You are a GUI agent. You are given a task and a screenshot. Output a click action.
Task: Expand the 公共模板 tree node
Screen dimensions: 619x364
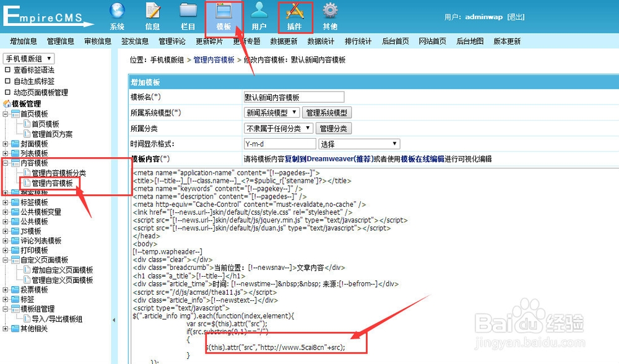pyautogui.click(x=6, y=222)
